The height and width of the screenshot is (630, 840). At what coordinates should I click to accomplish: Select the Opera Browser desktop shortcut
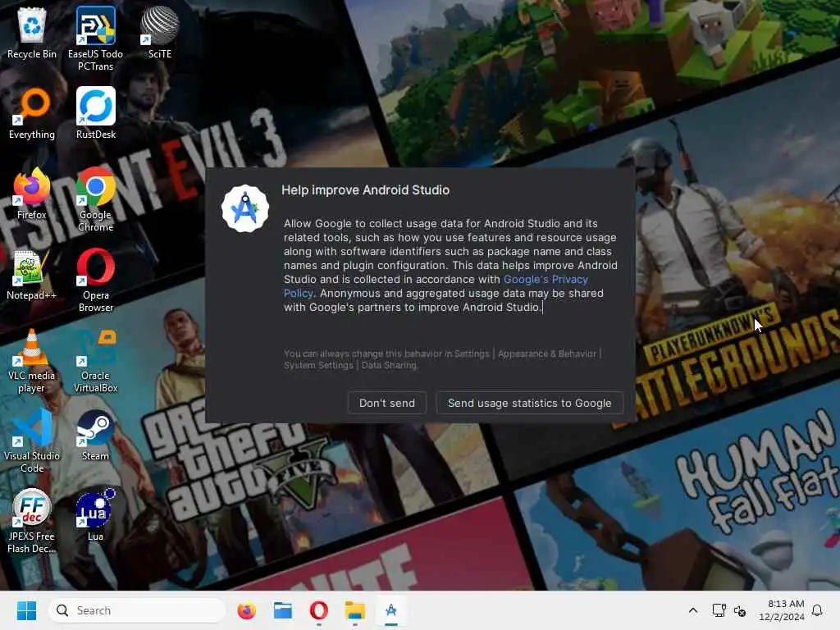(x=95, y=280)
